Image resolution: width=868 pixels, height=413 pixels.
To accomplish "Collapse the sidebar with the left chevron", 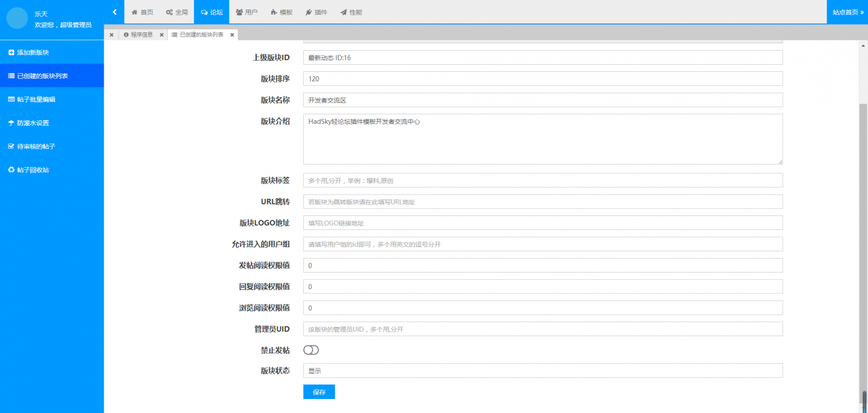I will pyautogui.click(x=114, y=11).
